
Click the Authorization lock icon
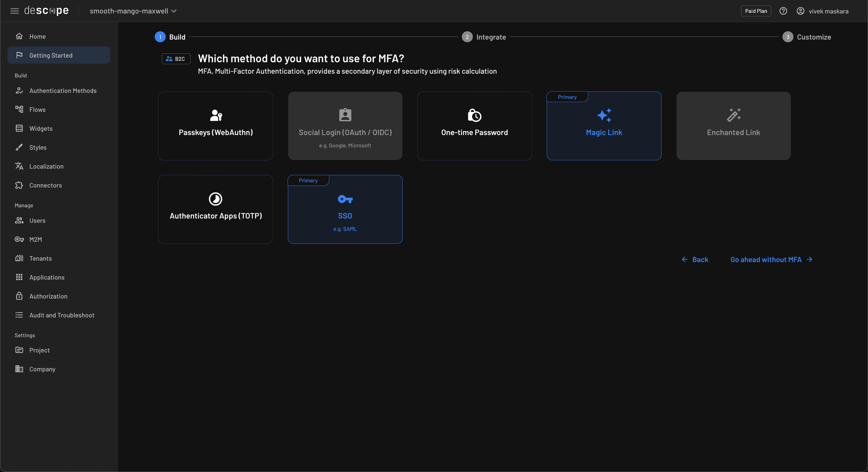[x=19, y=296]
